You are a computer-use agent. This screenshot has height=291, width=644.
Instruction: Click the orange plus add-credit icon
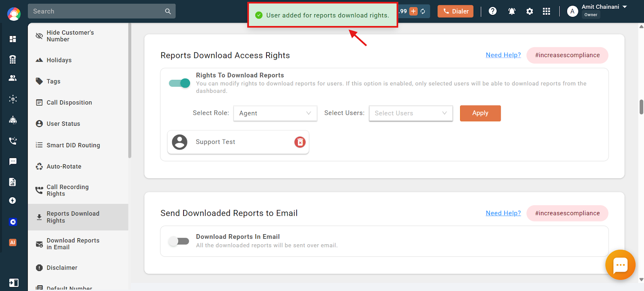click(413, 11)
